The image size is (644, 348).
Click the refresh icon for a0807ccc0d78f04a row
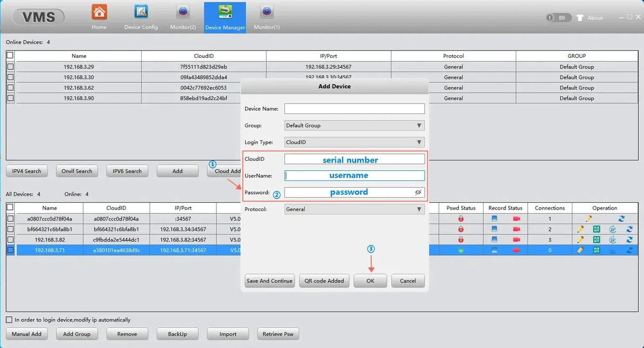(x=621, y=219)
